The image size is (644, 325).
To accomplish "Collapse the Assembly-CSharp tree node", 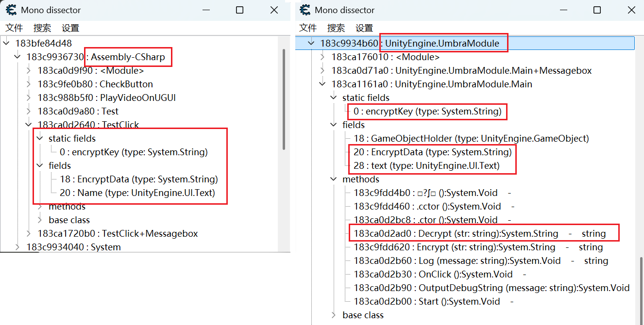I will coord(18,57).
